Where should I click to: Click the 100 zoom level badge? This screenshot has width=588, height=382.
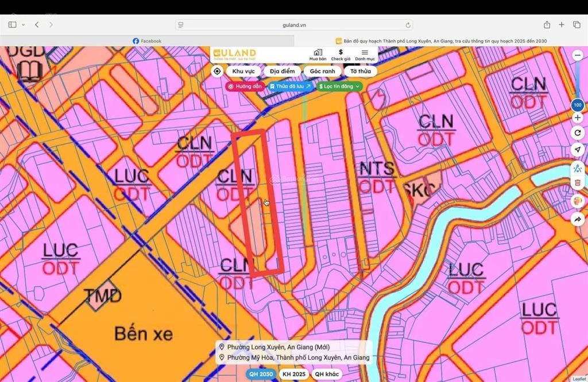click(x=577, y=105)
